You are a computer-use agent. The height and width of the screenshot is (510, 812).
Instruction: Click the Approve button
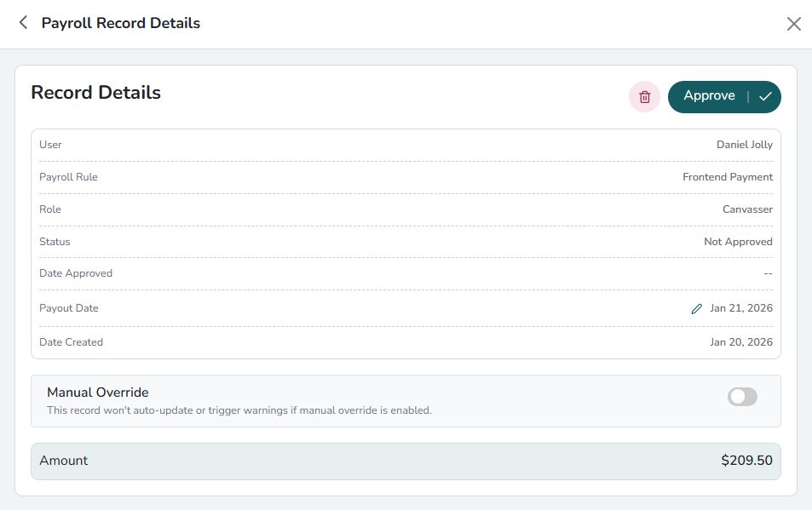[x=710, y=96]
